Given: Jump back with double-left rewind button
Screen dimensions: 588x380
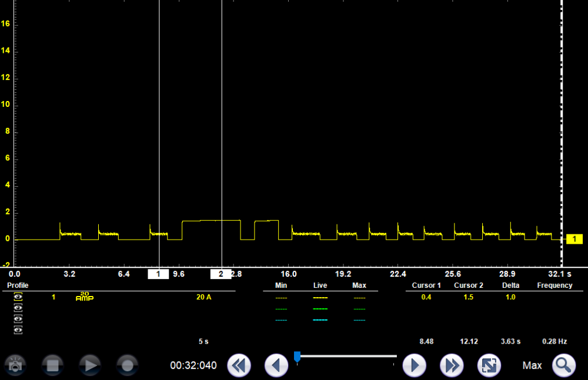Looking at the screenshot, I should tap(239, 365).
